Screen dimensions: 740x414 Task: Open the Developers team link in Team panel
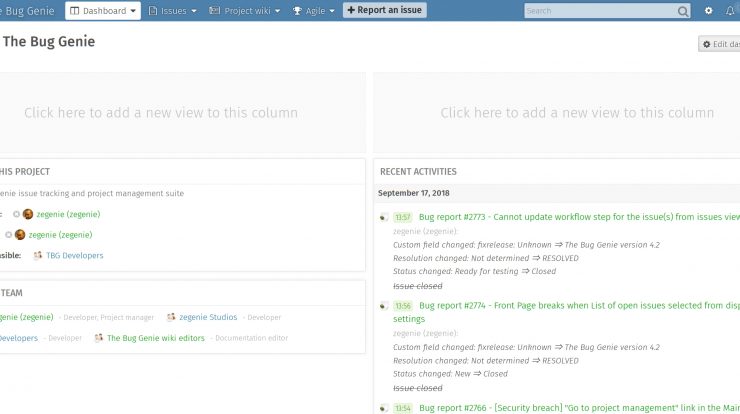point(19,338)
